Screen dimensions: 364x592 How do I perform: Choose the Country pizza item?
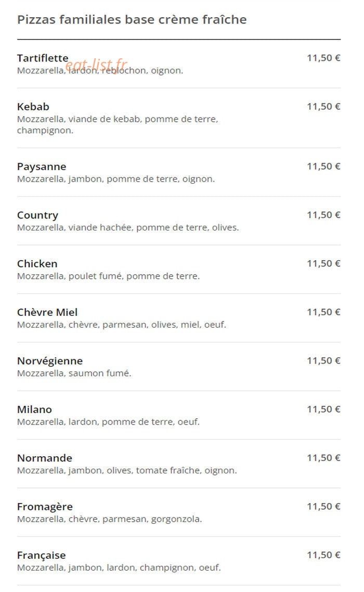[x=38, y=215]
